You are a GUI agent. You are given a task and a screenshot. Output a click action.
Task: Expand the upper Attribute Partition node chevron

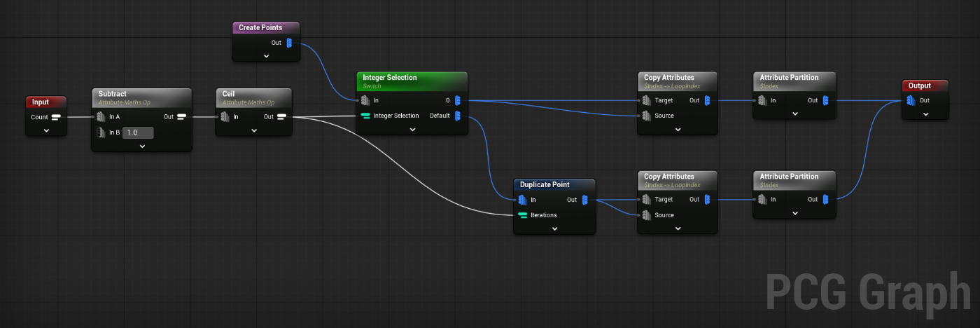(794, 114)
